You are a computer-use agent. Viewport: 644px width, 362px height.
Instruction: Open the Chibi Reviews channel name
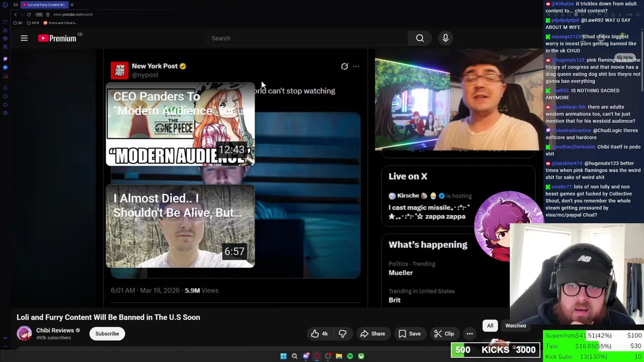coord(55,330)
